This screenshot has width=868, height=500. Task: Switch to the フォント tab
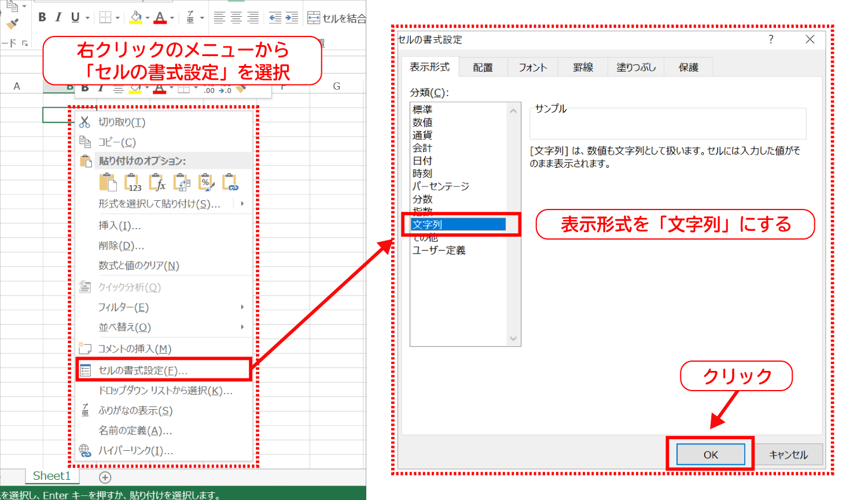click(x=532, y=67)
